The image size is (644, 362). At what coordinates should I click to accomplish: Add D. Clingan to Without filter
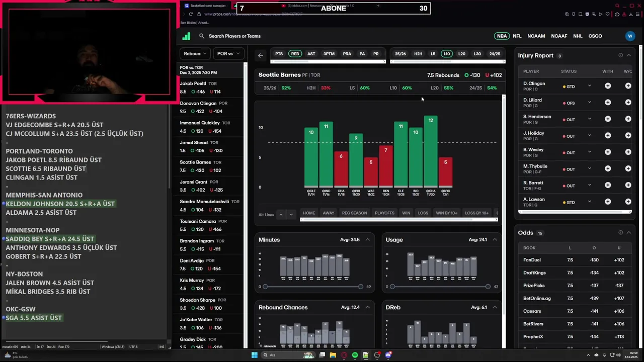628,86
